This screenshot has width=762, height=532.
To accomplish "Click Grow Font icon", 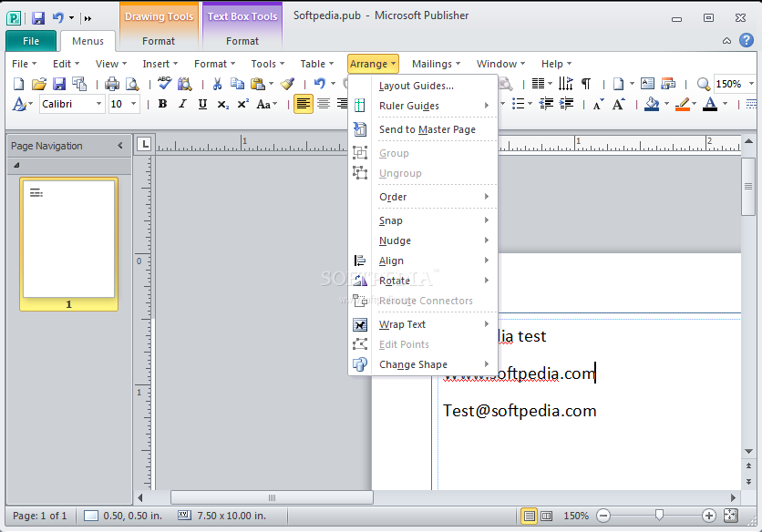I will pyautogui.click(x=619, y=104).
